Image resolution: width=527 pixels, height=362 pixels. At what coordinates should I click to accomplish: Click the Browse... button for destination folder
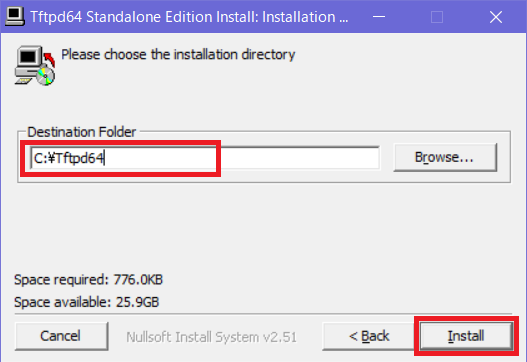coord(445,157)
